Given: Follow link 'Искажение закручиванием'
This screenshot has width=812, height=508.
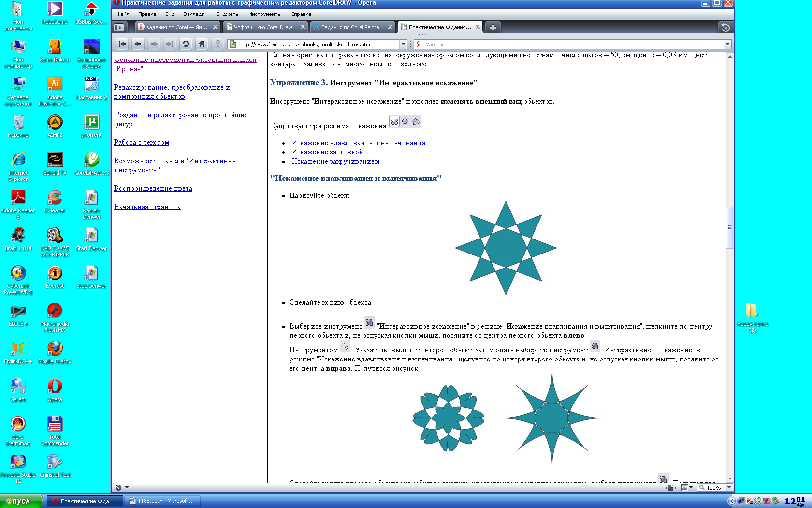Looking at the screenshot, I should 335,161.
